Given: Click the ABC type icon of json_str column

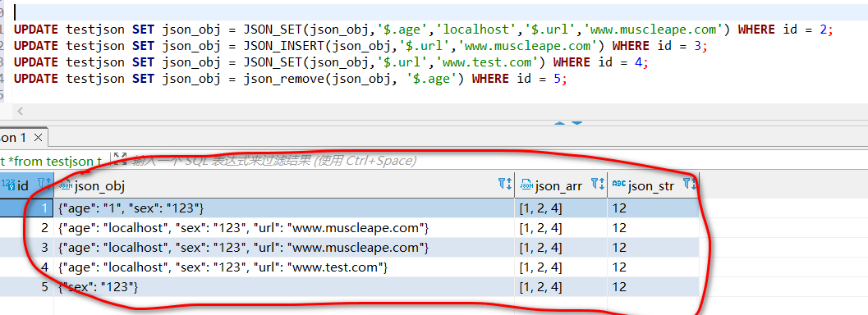Looking at the screenshot, I should [x=618, y=185].
